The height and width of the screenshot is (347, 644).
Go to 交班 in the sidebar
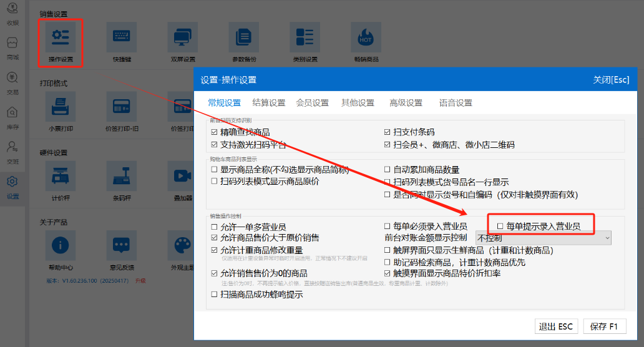(12, 153)
